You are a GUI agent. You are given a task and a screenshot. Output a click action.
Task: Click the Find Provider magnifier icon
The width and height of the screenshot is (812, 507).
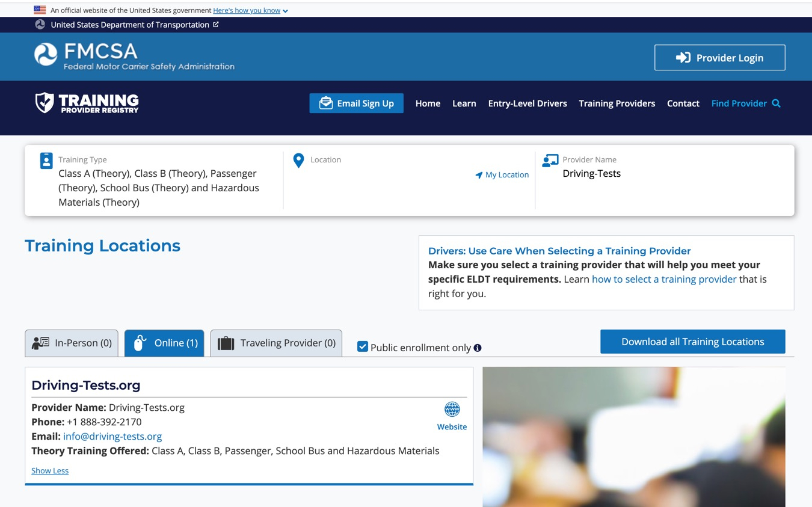777,103
